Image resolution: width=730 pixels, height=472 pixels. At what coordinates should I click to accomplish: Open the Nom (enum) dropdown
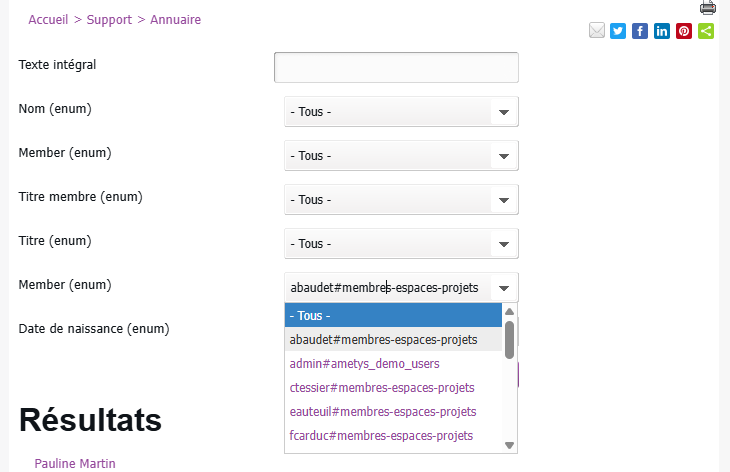coord(401,112)
